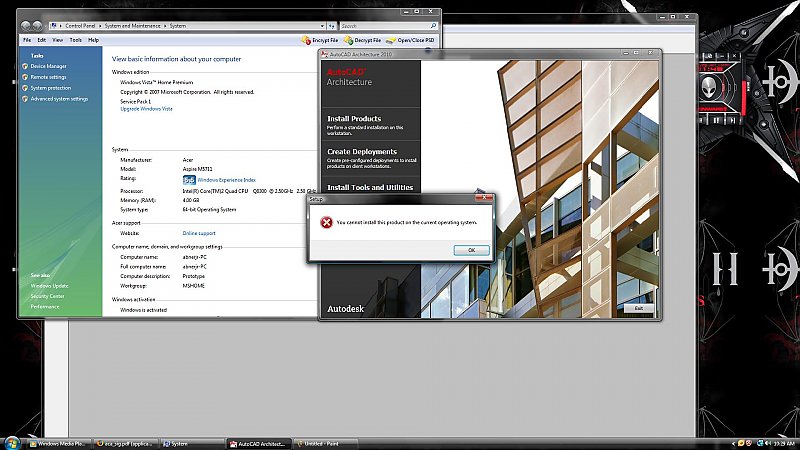
Task: Open the File menu in System window
Action: coord(27,40)
